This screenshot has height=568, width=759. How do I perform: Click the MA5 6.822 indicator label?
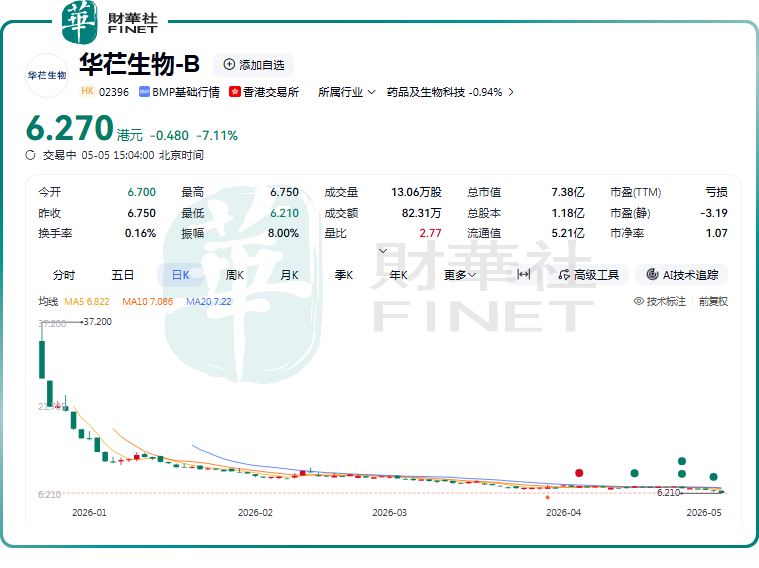(87, 301)
